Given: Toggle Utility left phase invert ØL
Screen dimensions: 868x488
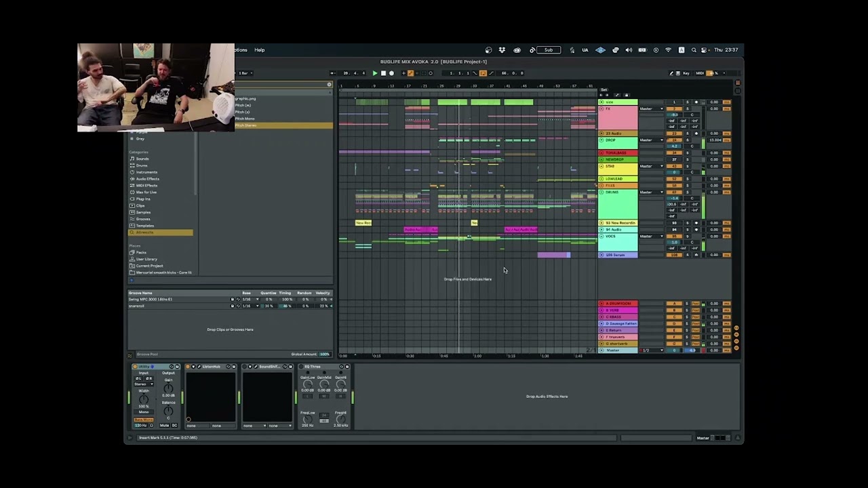Looking at the screenshot, I should tap(138, 378).
